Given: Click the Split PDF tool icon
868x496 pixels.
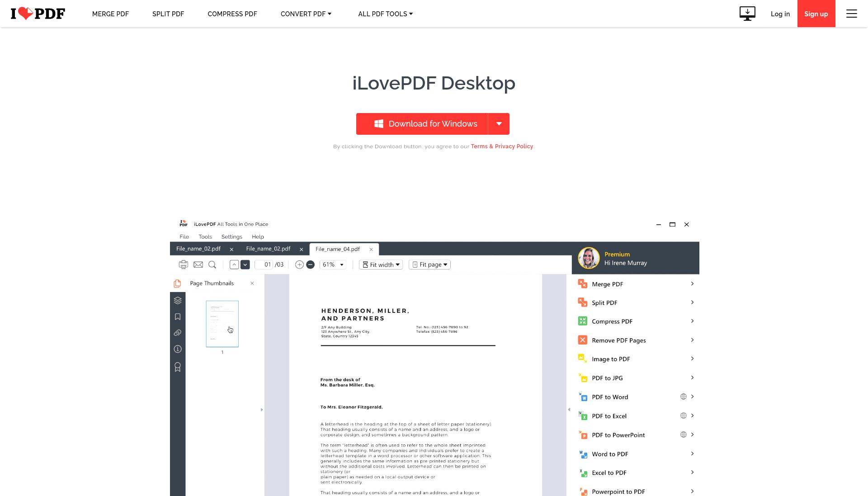Looking at the screenshot, I should 583,302.
